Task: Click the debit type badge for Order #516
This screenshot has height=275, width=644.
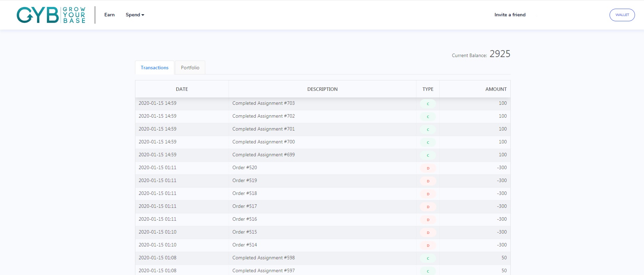Action: [x=428, y=220]
